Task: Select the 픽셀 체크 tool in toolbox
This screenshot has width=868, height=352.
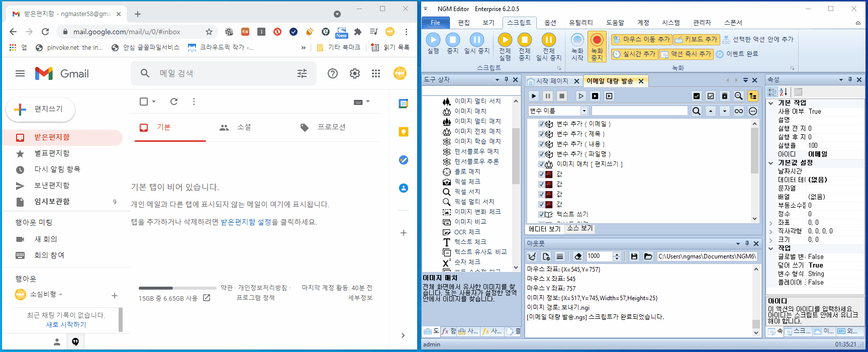Action: [x=467, y=182]
